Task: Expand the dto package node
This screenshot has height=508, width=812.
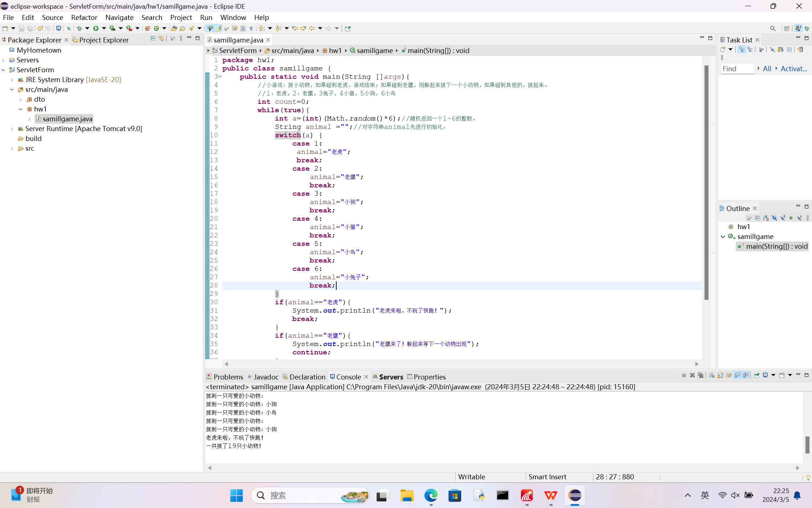Action: tap(21, 99)
